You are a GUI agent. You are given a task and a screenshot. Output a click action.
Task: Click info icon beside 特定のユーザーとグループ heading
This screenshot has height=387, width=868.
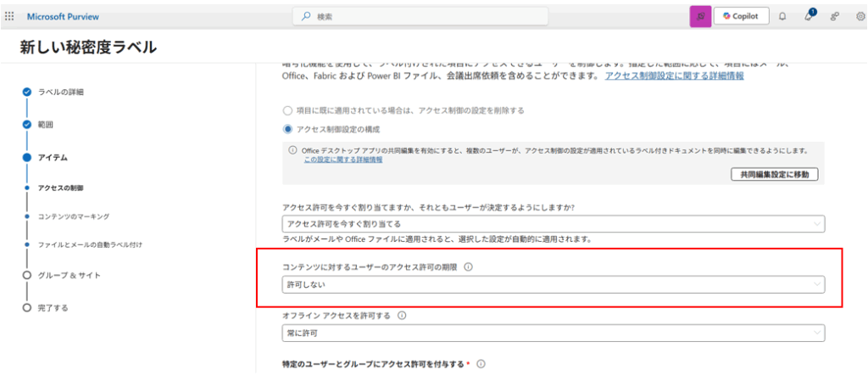[481, 364]
